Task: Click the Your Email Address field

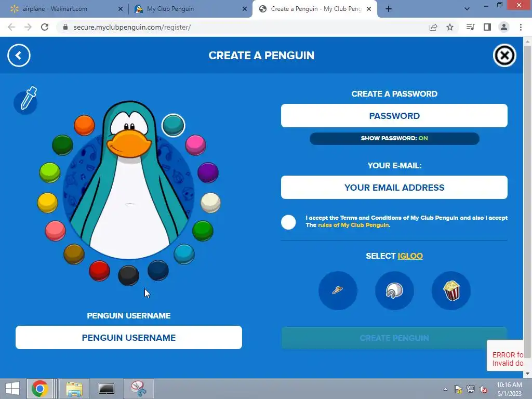Action: click(x=394, y=187)
